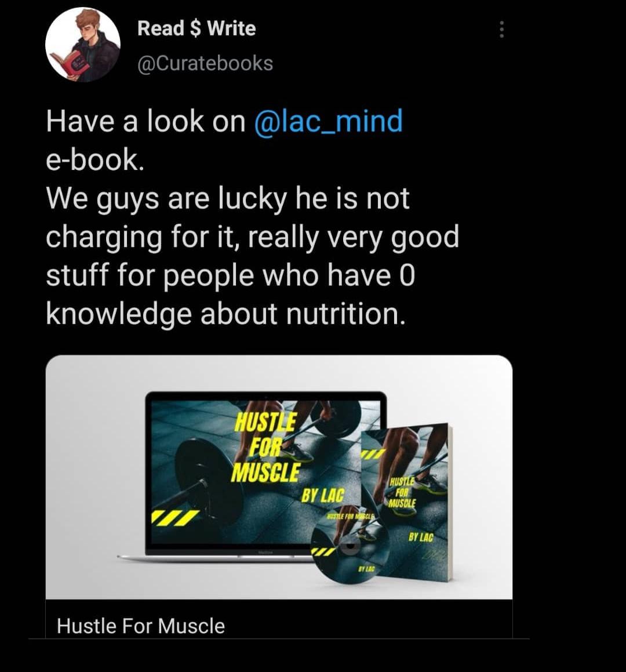Open the Read $ Write profile avatar
The width and height of the screenshot is (626, 672).
pos(83,45)
